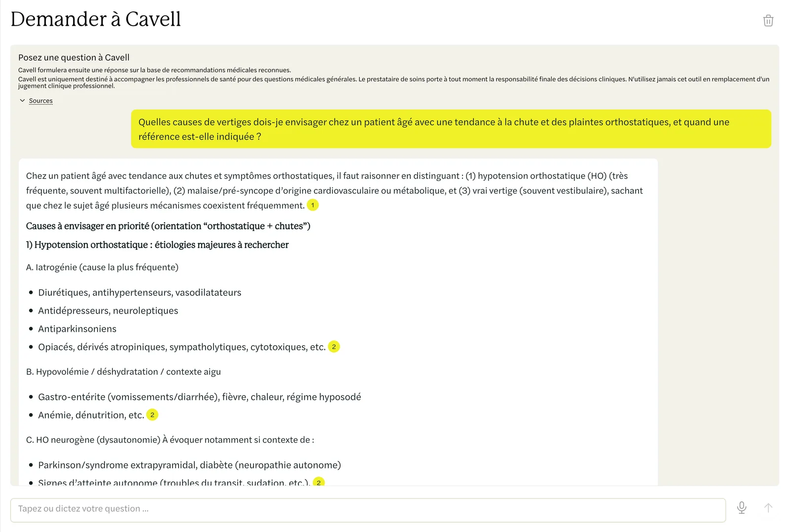This screenshot has height=532, width=789.
Task: Click bullet 'Antiparkinsoniens'
Action: pyautogui.click(x=77, y=329)
